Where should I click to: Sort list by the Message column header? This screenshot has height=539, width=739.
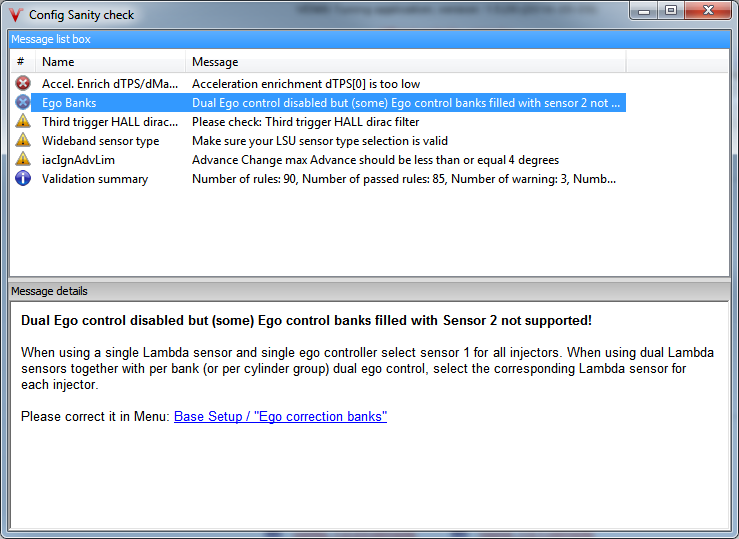pos(406,62)
